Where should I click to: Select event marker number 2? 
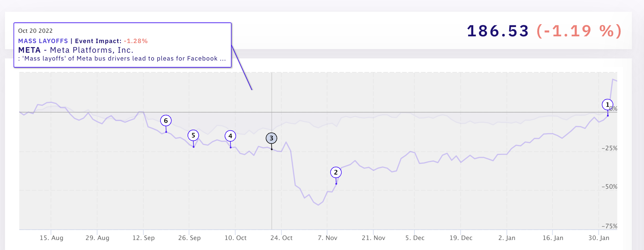(x=336, y=172)
